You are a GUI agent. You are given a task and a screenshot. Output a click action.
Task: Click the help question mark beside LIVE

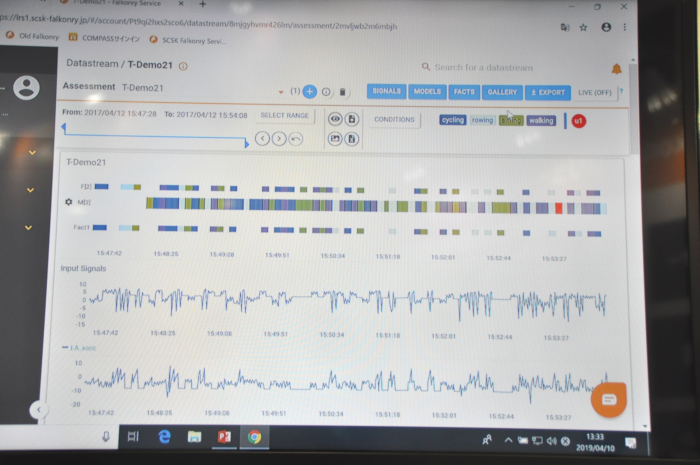pos(621,91)
